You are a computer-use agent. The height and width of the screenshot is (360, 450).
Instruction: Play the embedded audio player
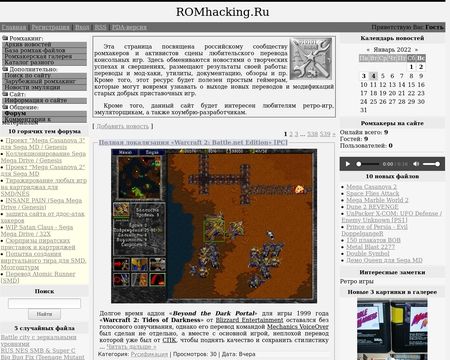(348, 164)
